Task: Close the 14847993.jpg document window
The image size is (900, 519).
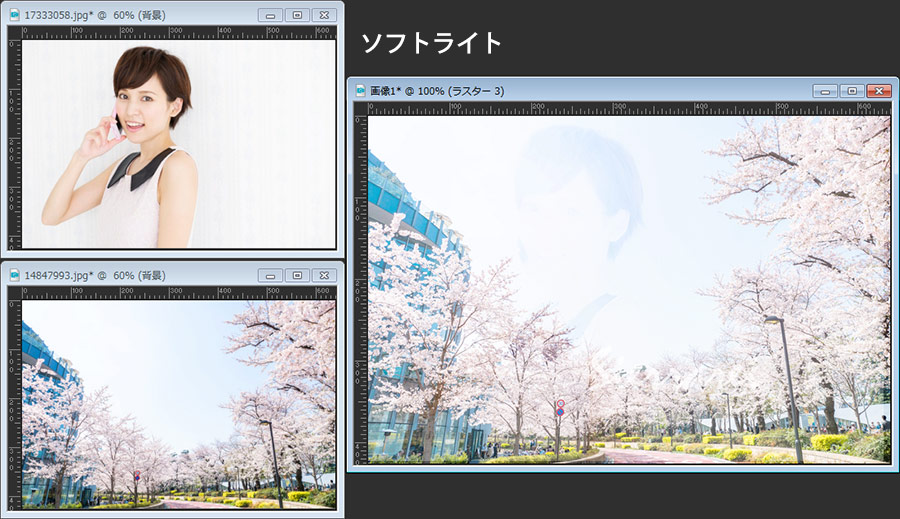Action: (324, 275)
